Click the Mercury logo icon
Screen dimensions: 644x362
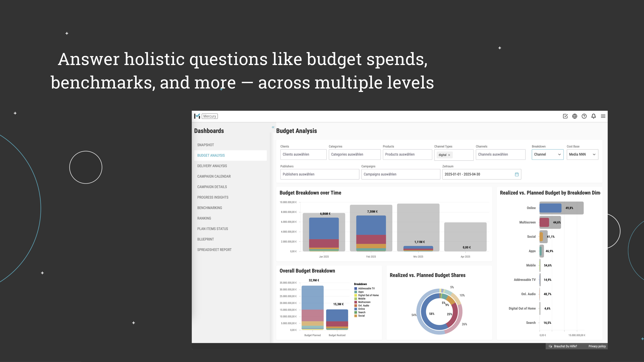coord(197,116)
